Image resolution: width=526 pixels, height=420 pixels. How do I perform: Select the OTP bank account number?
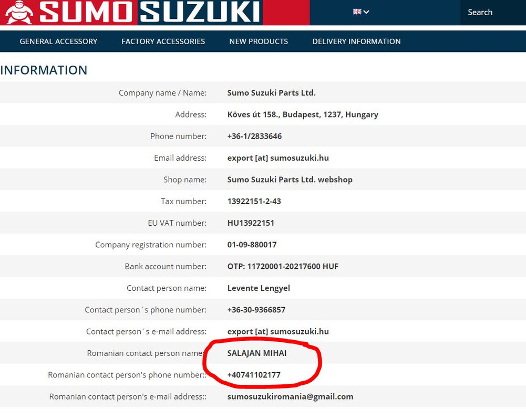[x=283, y=267]
